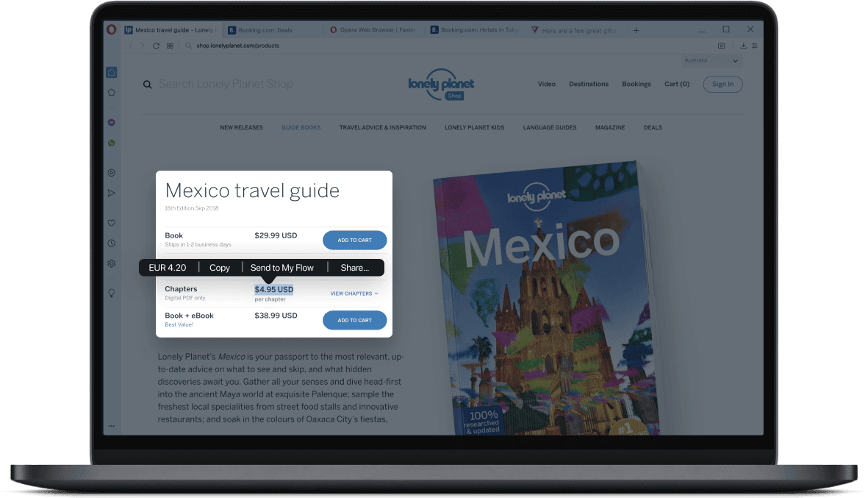The image size is (868, 498).
Task: Open the Destinations link
Action: click(x=589, y=84)
